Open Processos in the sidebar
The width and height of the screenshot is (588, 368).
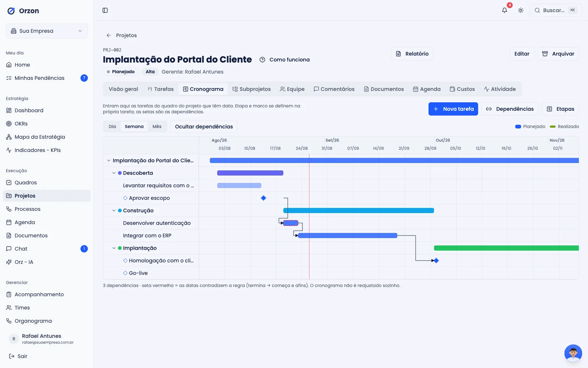point(47,209)
